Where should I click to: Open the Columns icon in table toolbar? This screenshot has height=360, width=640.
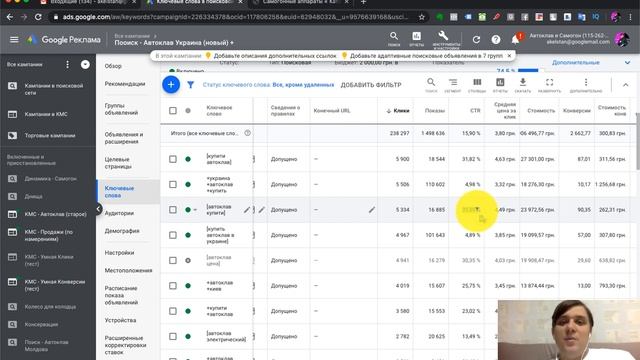(477, 85)
